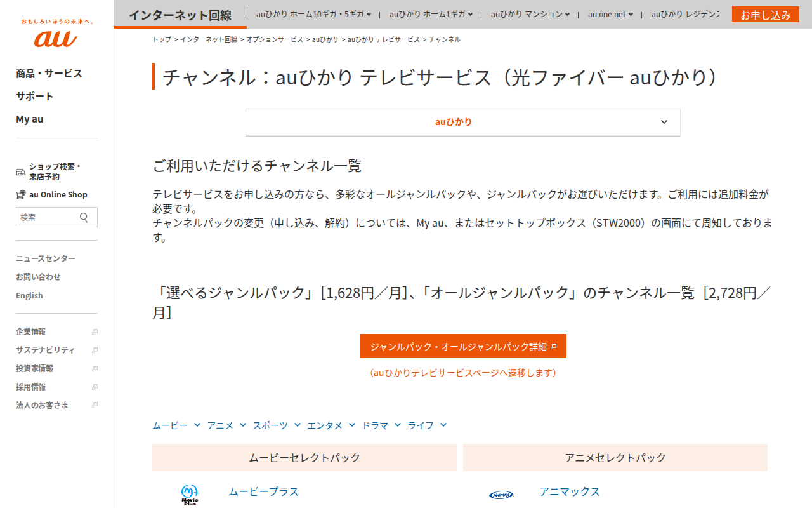The image size is (812, 508).
Task: Expand the auひかり selector dropdown
Action: pyautogui.click(x=463, y=122)
